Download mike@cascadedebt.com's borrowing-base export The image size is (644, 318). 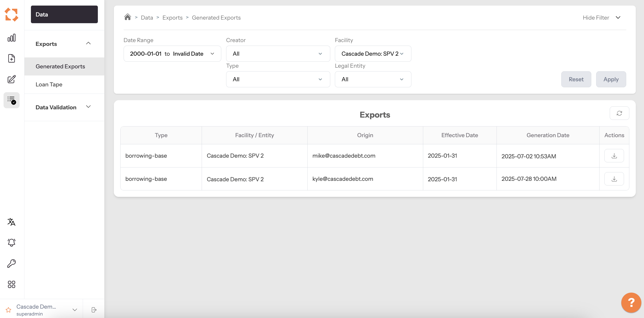tap(614, 156)
